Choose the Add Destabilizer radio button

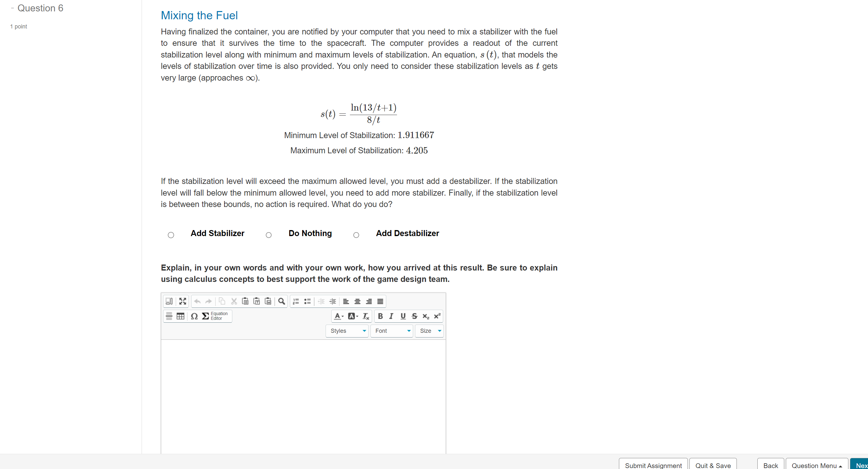click(x=356, y=235)
